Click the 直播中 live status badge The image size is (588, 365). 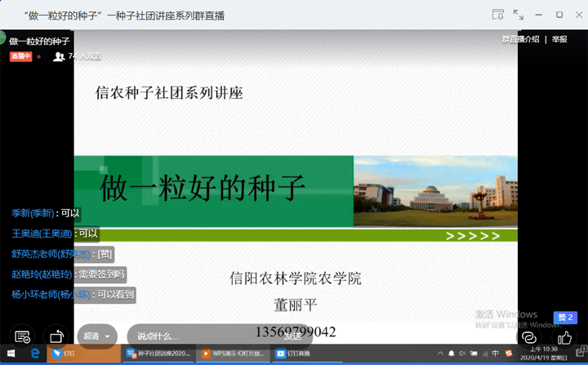click(x=20, y=56)
